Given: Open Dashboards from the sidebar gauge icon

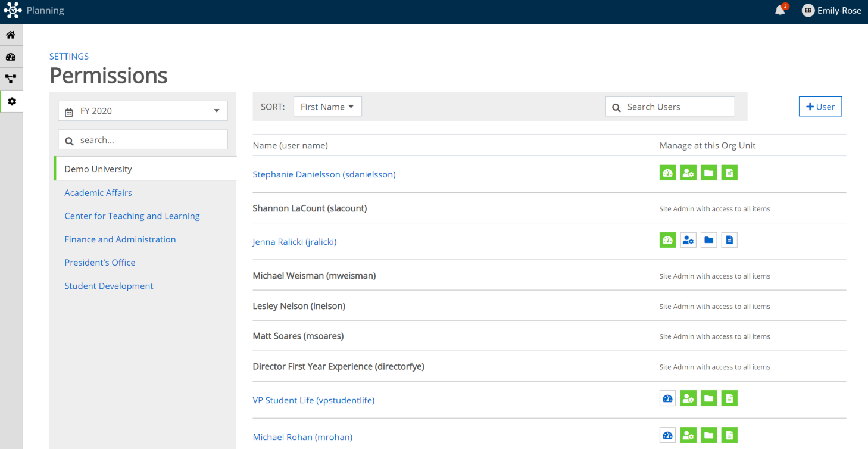Looking at the screenshot, I should [11, 57].
